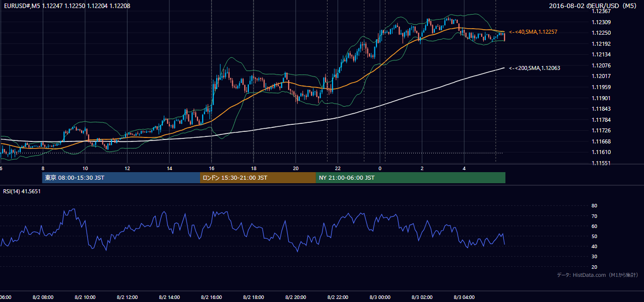Screen dimensions: 644x302
Task: Click RSI scale value 20
Action: pos(594,267)
